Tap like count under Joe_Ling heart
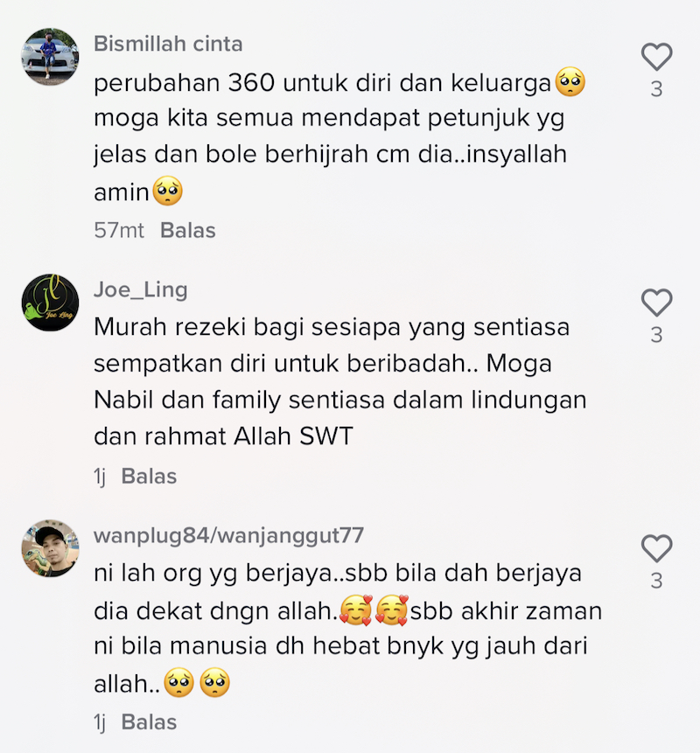This screenshot has width=700, height=753. 656,335
